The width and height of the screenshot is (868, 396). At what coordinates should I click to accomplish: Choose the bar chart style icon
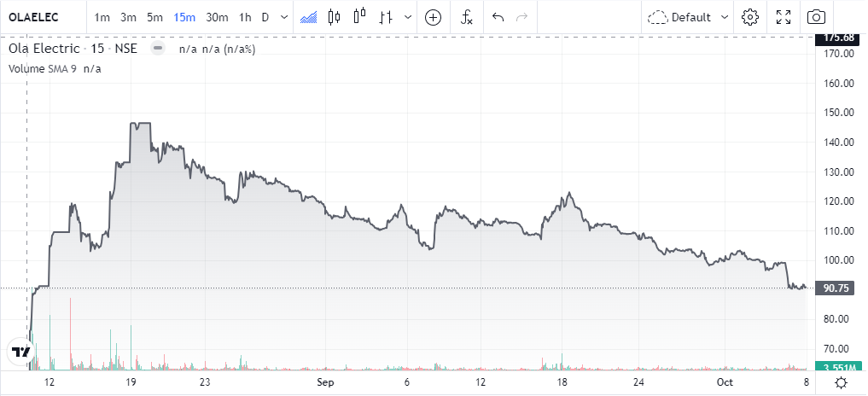pyautogui.click(x=386, y=17)
